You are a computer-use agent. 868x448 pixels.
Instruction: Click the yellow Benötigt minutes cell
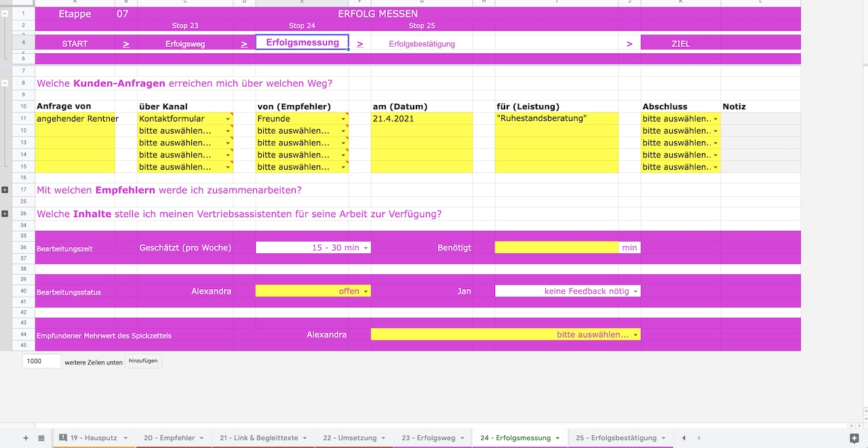click(x=557, y=248)
